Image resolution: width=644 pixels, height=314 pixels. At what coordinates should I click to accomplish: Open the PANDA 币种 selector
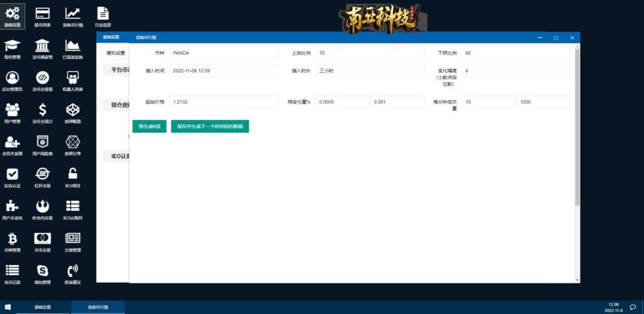point(223,53)
